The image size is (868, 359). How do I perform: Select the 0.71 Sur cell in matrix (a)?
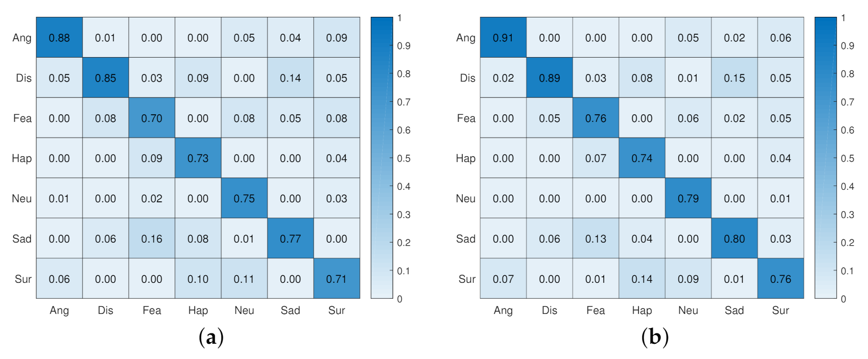coord(337,279)
